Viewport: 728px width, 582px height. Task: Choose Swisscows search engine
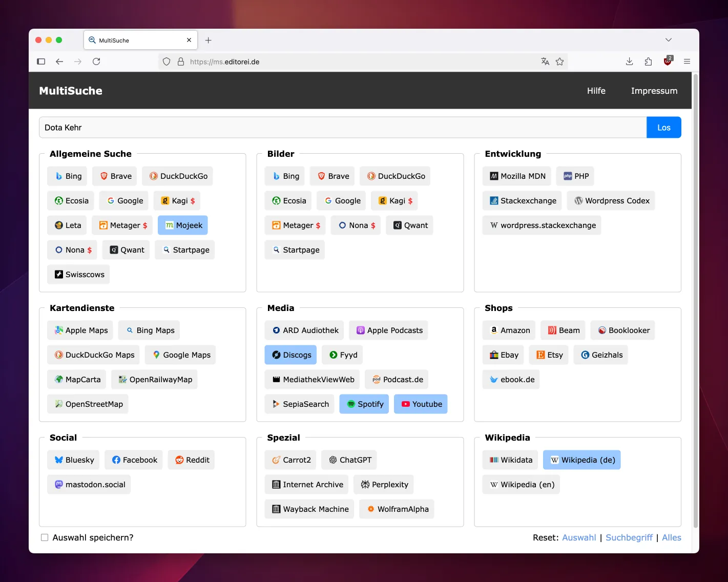click(x=78, y=275)
